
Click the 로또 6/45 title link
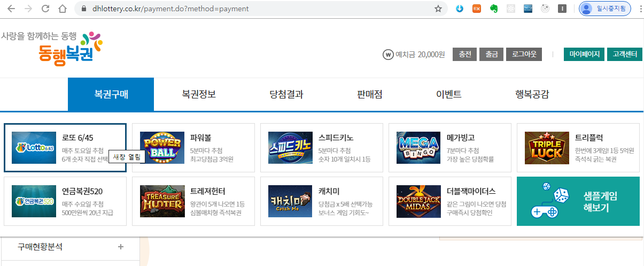point(77,138)
